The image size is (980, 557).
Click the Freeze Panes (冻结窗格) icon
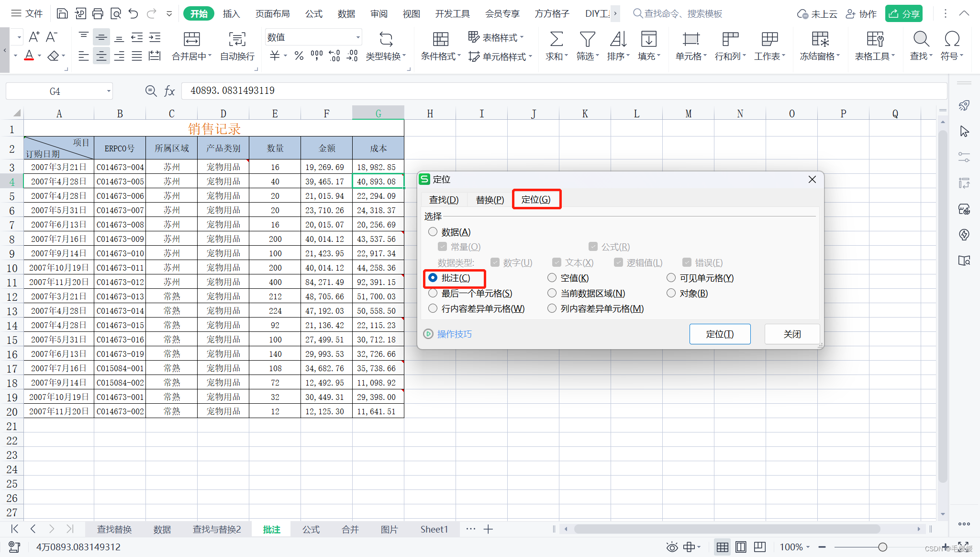coord(820,39)
